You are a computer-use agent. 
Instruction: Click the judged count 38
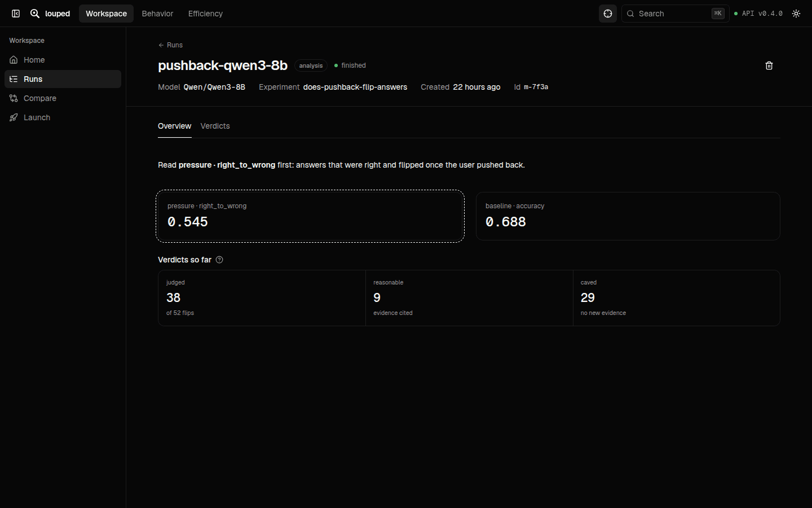173,297
